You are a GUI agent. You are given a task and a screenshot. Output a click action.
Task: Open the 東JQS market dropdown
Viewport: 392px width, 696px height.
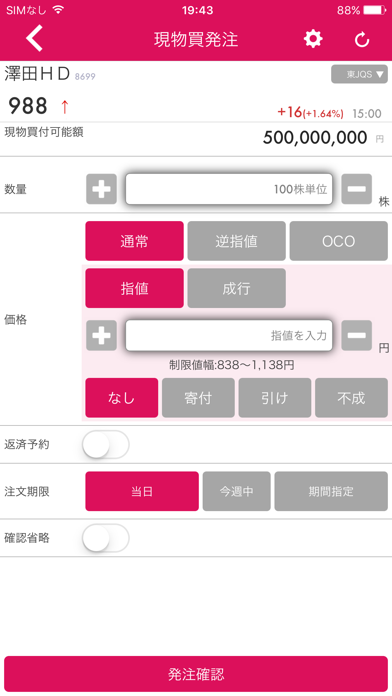tap(359, 74)
